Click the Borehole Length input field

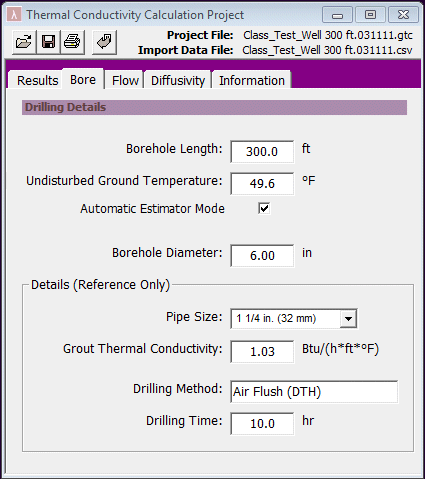pyautogui.click(x=262, y=152)
